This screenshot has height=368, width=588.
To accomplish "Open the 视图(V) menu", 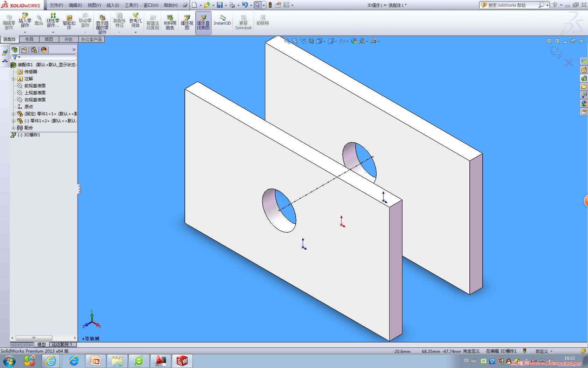I will 94,5.
